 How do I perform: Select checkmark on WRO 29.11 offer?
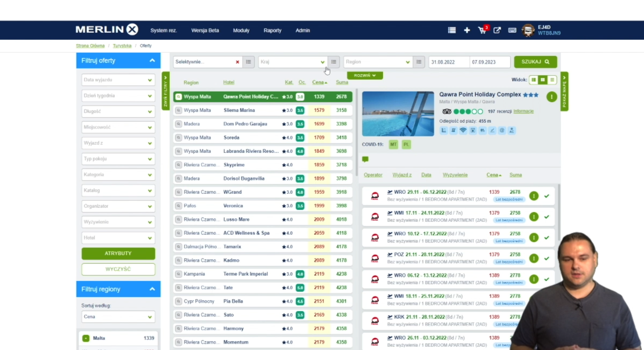point(546,196)
